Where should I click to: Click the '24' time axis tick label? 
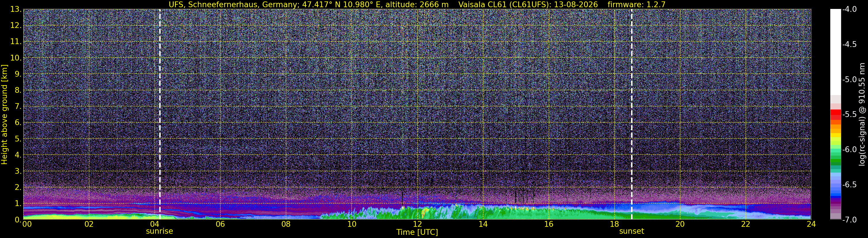coord(811,224)
